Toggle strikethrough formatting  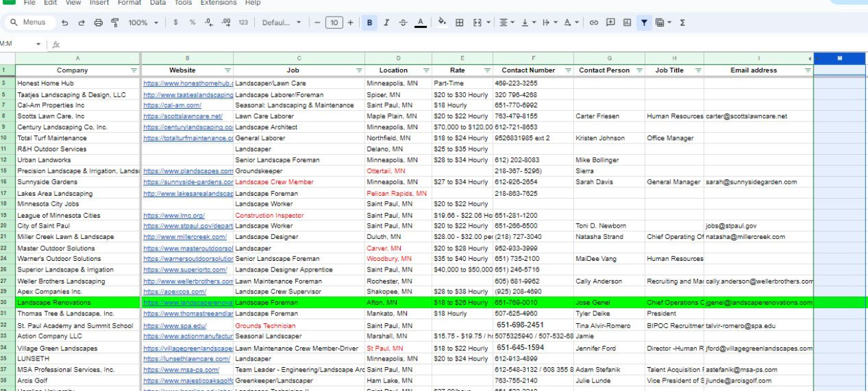[403, 23]
